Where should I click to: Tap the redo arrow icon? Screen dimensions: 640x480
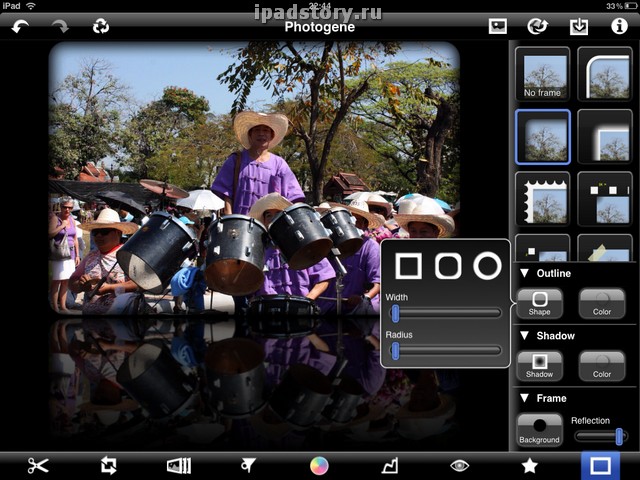click(60, 27)
